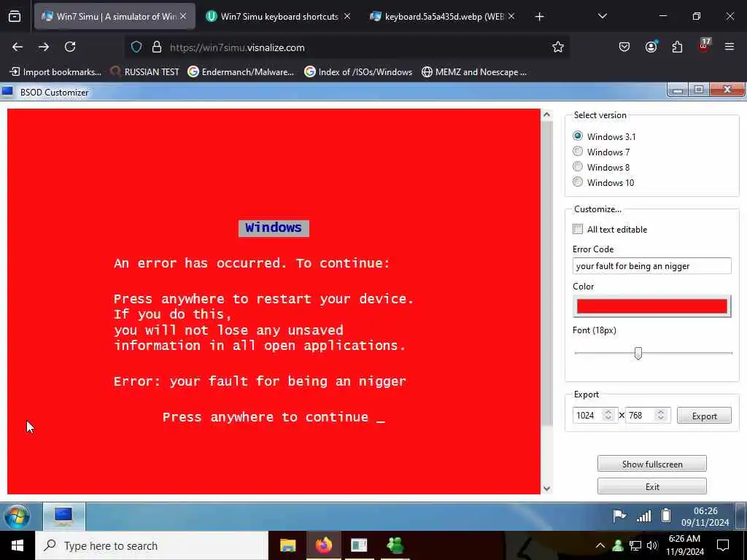Click the Error Code text field

coord(651,265)
